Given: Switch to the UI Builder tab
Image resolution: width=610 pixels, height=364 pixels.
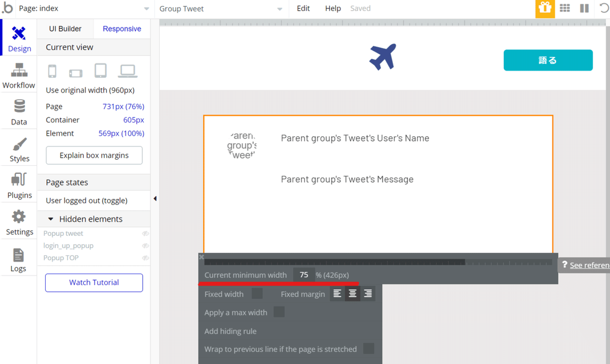Looking at the screenshot, I should (x=65, y=29).
